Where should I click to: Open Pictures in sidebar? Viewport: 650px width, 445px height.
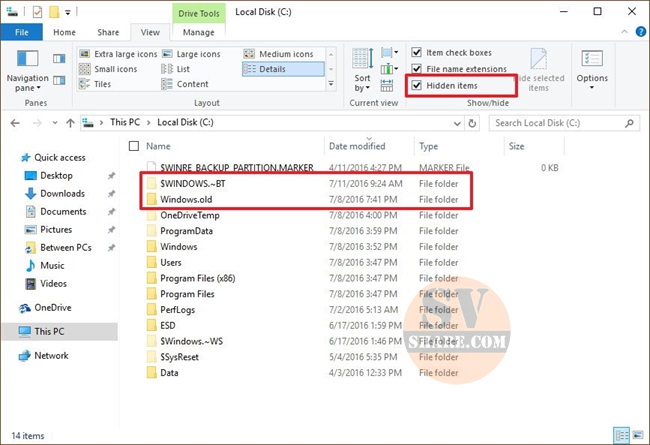click(x=56, y=229)
